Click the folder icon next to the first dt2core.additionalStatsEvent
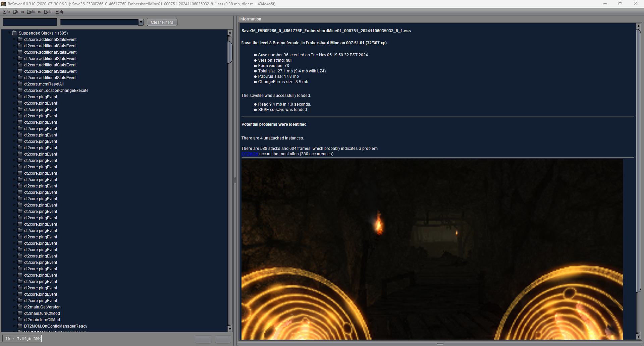 click(x=20, y=39)
